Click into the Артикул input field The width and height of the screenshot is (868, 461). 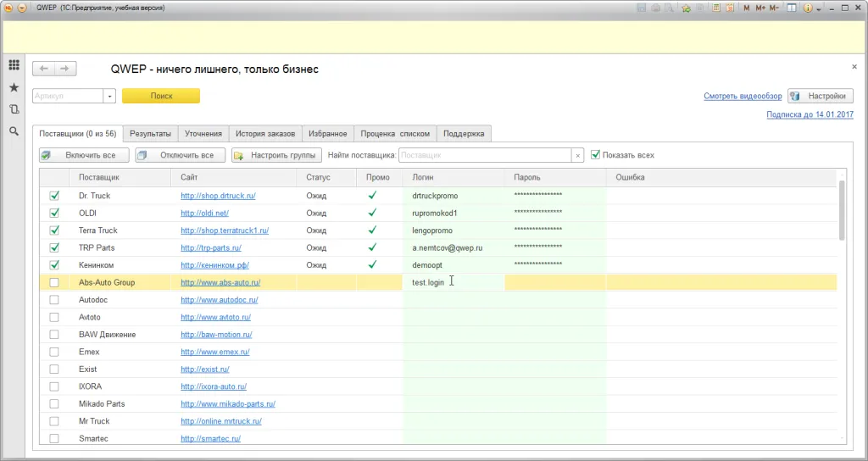(x=68, y=97)
